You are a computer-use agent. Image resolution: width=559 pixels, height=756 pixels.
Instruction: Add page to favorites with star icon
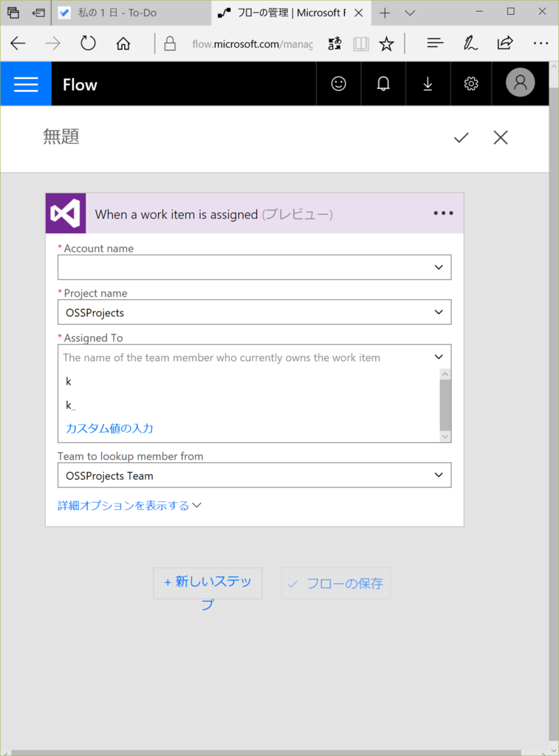point(386,44)
